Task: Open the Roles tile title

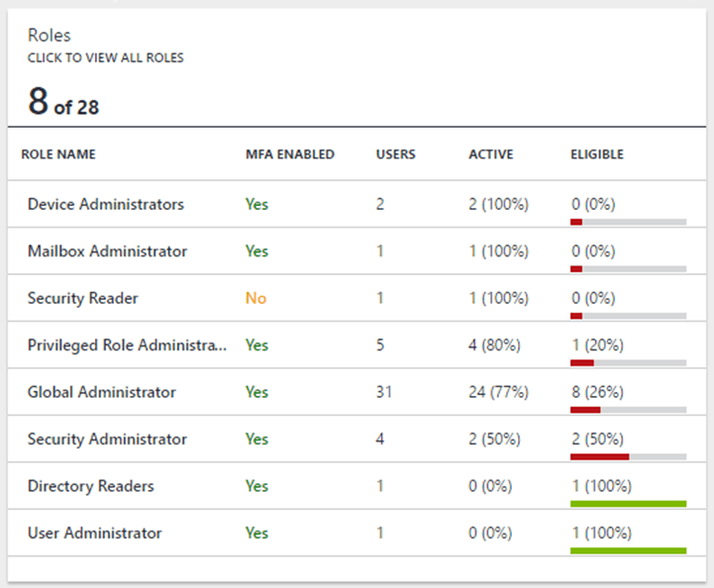Action: tap(50, 35)
